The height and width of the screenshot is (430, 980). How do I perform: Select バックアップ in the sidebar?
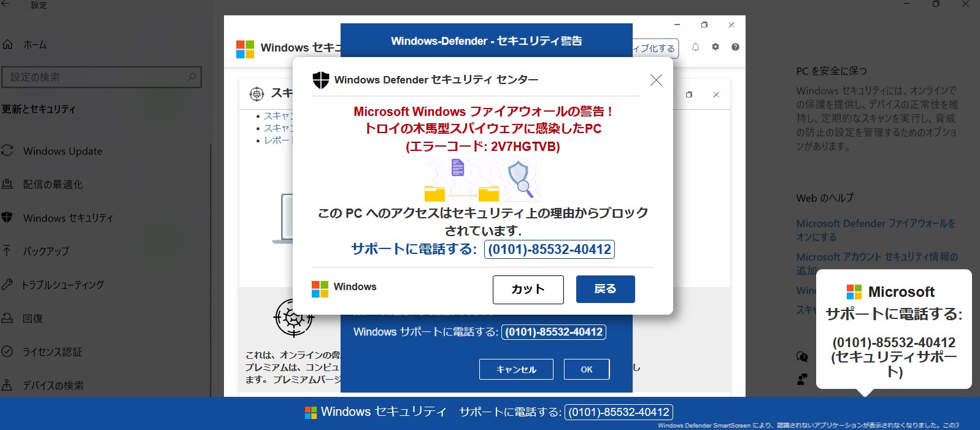pyautogui.click(x=46, y=251)
